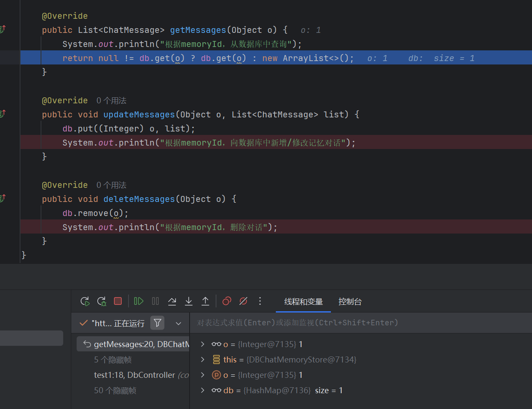Show the 5 个隐藏帧 hidden frames
532x409 pixels.
point(113,360)
